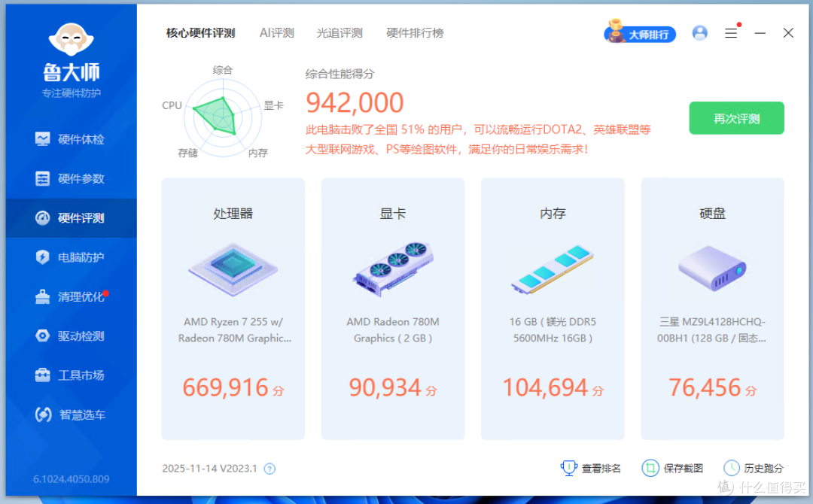The image size is (813, 504).
Task: Click the 显卡 card title
Action: coord(392,214)
